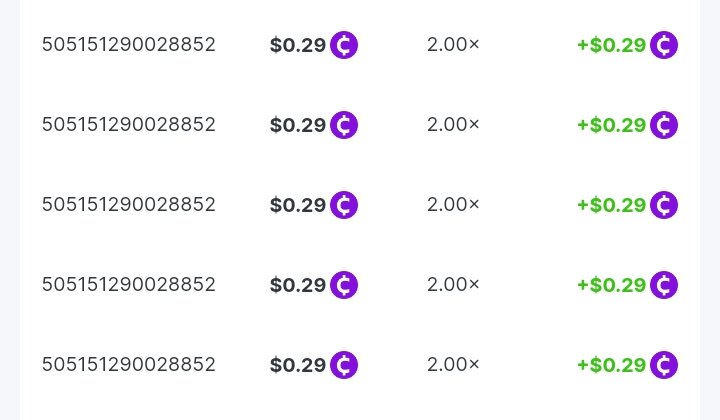Click the bold $0.29 bet amount in the second row
Screen dimensions: 720x420
(x=298, y=125)
